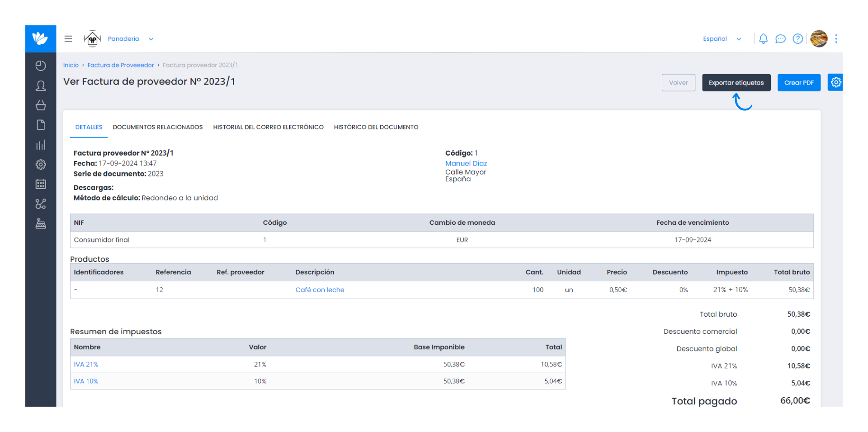
Task: Open the settings gear sidebar icon
Action: click(x=41, y=165)
